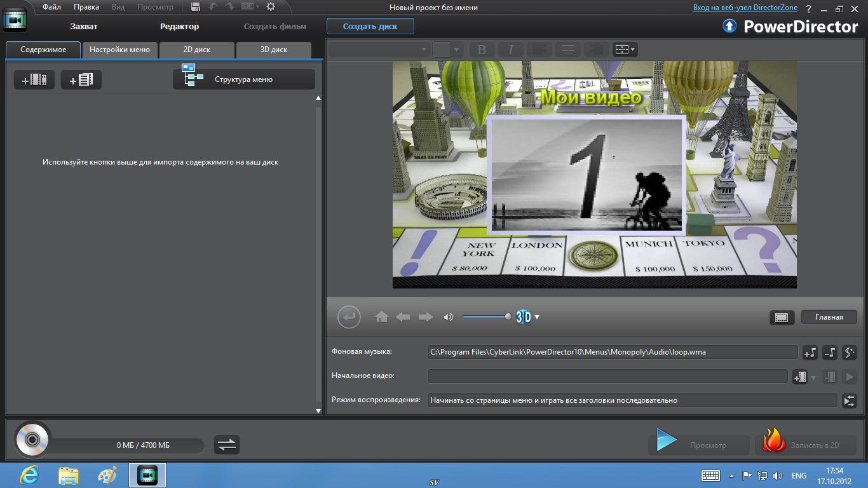Click the help question mark icon
The image size is (868, 488).
[809, 8]
